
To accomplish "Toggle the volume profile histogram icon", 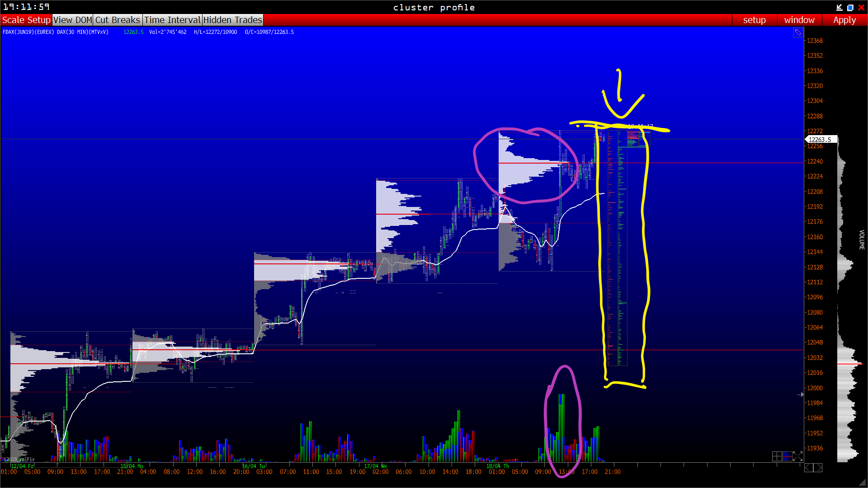I will (x=787, y=456).
